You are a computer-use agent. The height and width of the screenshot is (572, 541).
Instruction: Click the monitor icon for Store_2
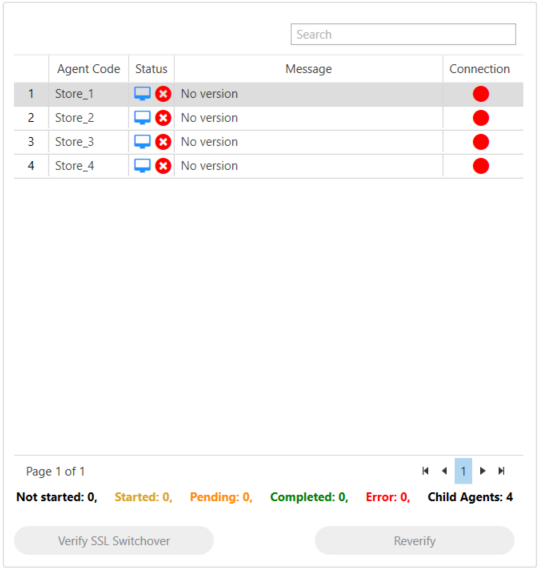click(142, 118)
